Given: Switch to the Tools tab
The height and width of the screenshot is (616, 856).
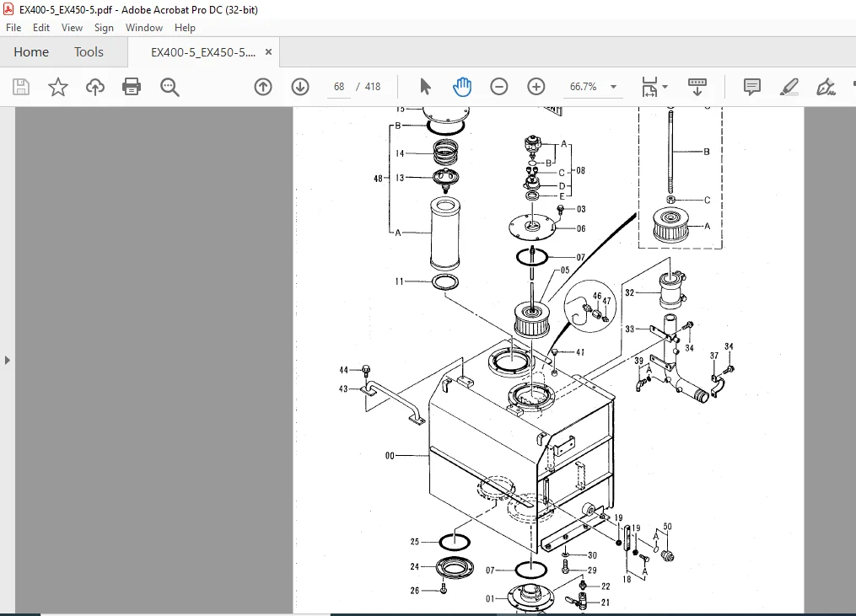Looking at the screenshot, I should (x=89, y=52).
